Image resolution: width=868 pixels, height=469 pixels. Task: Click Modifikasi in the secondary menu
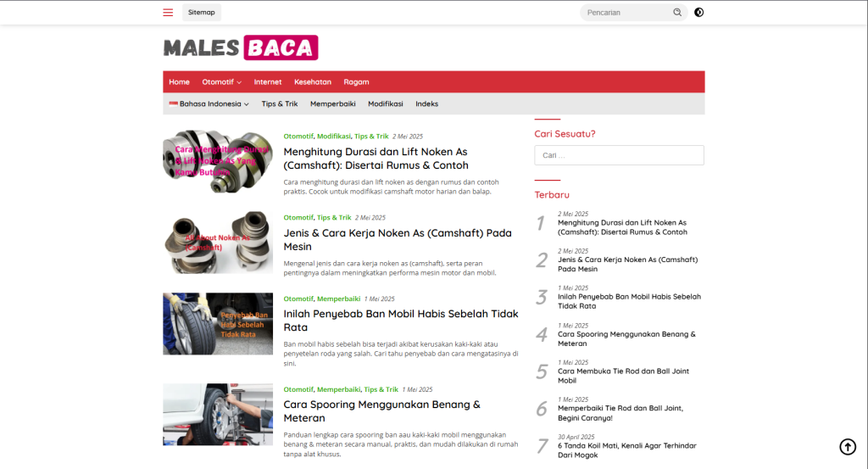click(385, 104)
